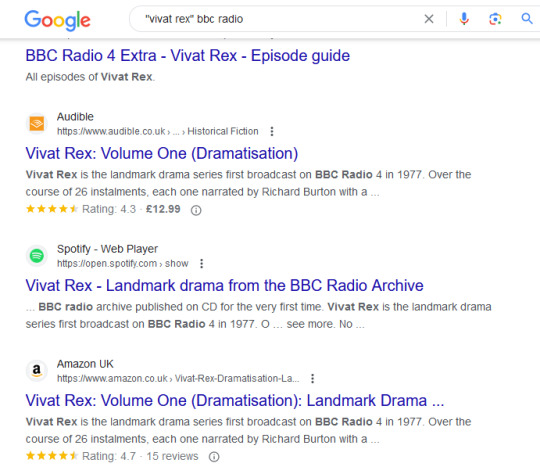Viewport: 540px width, 474px height.
Task: Clear the search query with the X icon
Action: [x=429, y=19]
